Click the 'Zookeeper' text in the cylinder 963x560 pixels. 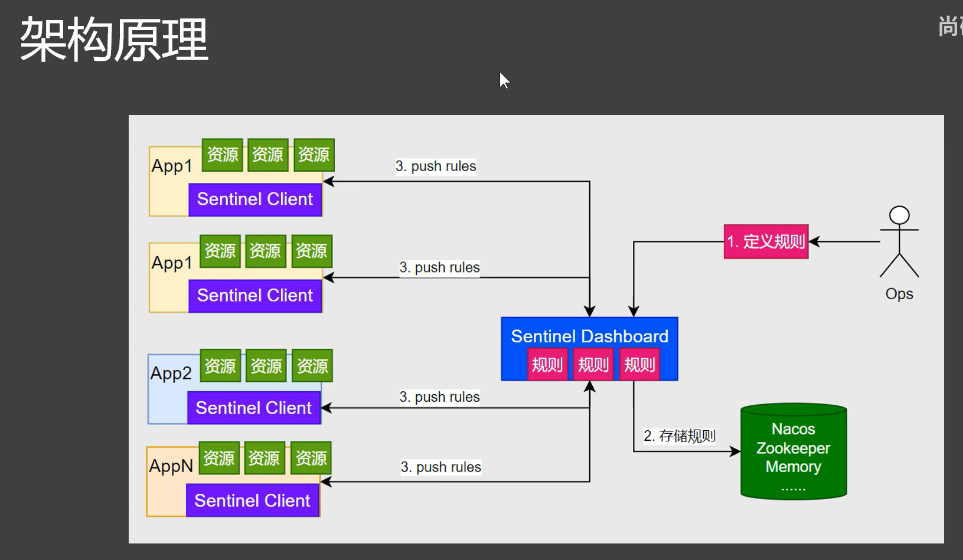pos(794,448)
